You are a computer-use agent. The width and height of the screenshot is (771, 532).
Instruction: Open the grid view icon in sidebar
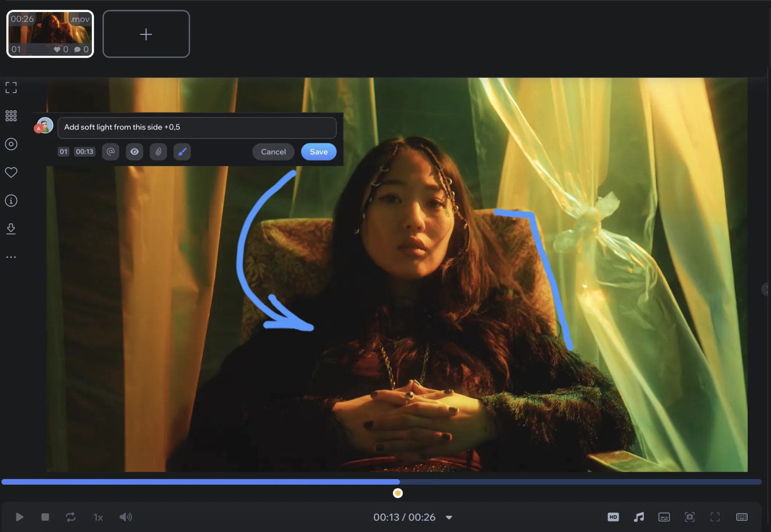coord(11,116)
